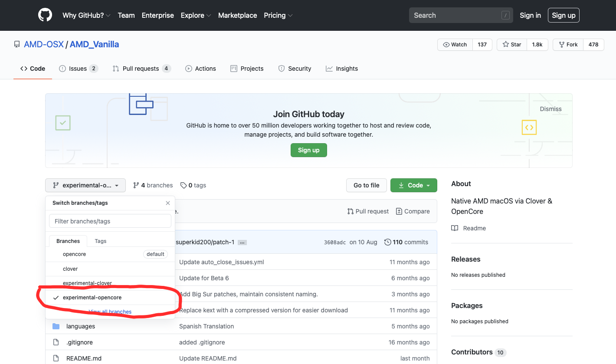
Task: Expand the commit message ellipsis button
Action: 242,243
